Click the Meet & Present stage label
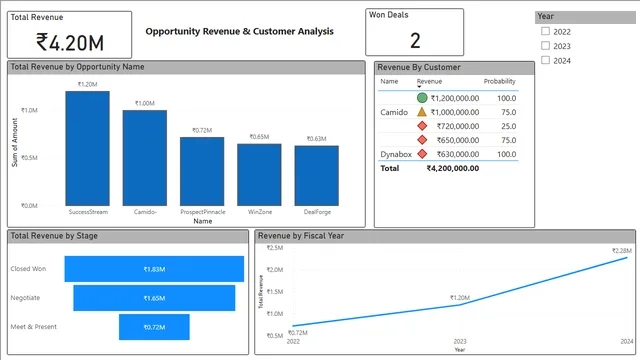640x360 pixels. (33, 327)
